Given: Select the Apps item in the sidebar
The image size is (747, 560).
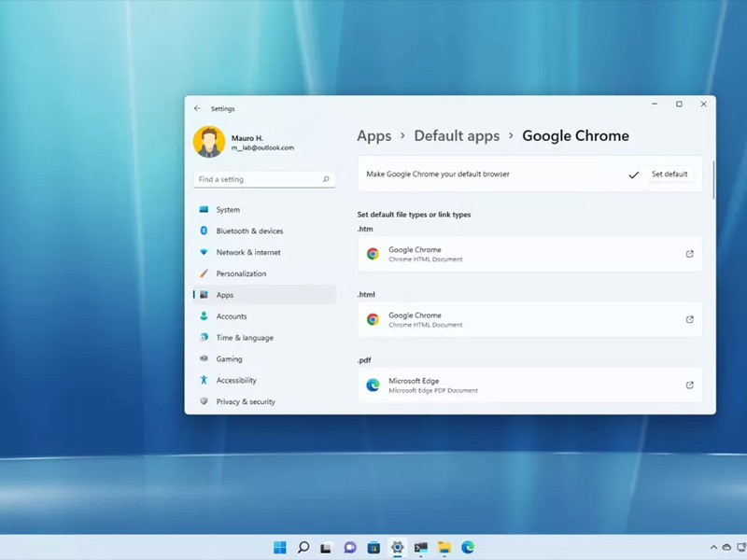Looking at the screenshot, I should pyautogui.click(x=264, y=295).
